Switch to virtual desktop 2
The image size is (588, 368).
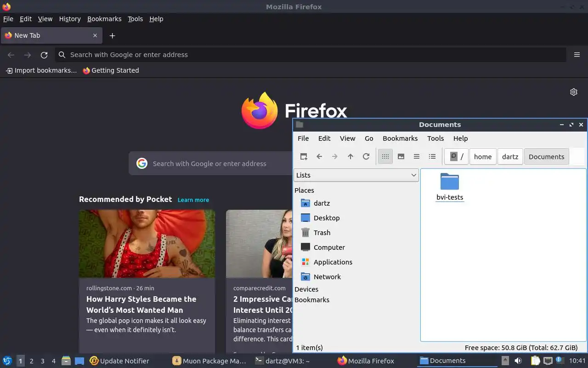(x=32, y=361)
